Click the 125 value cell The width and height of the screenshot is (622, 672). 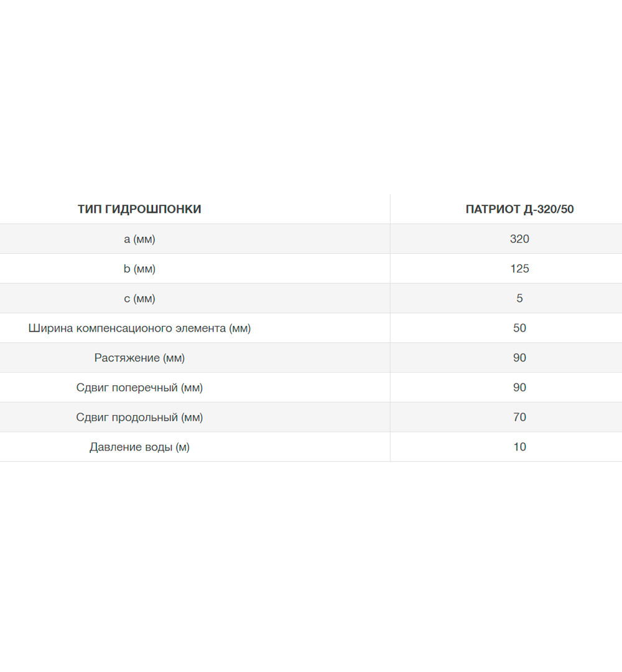(519, 268)
